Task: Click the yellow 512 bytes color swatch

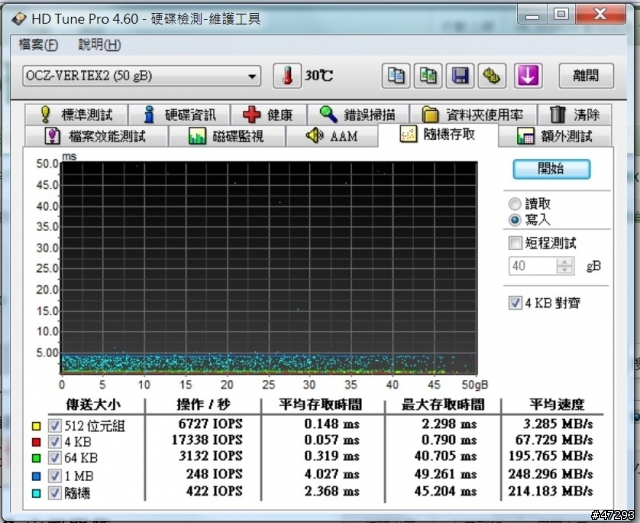Action: pos(36,426)
